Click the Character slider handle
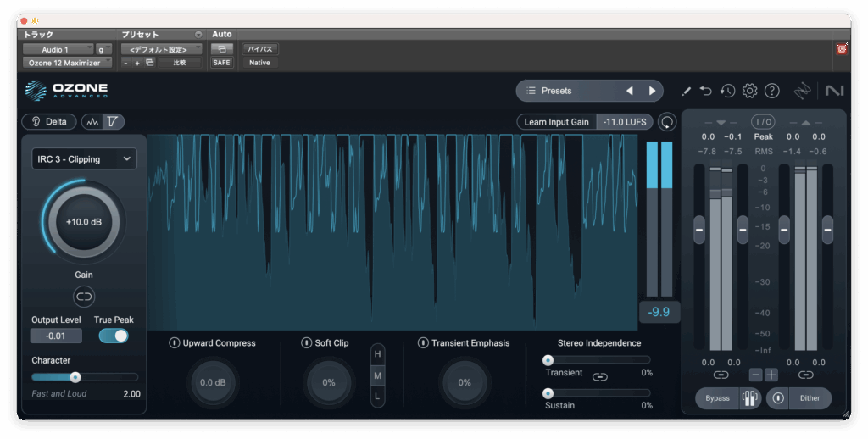868x439 pixels. (75, 377)
